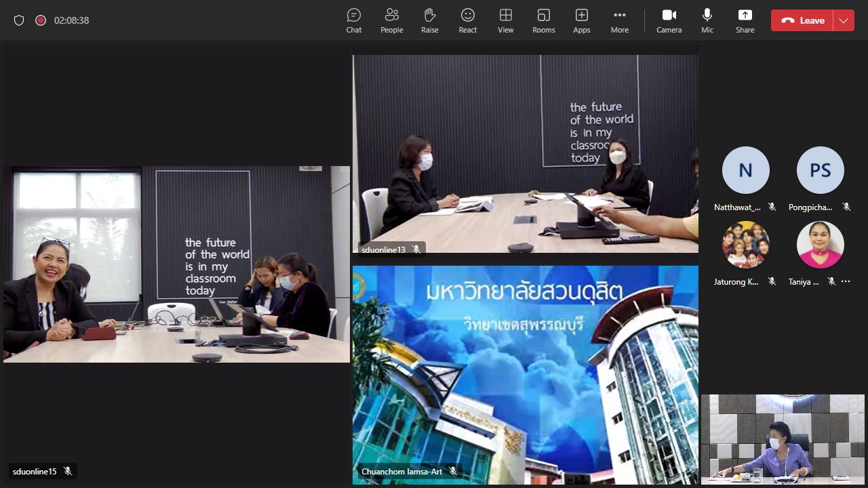The width and height of the screenshot is (868, 488).
Task: Select the Natthawat participant avatar
Action: (x=745, y=170)
